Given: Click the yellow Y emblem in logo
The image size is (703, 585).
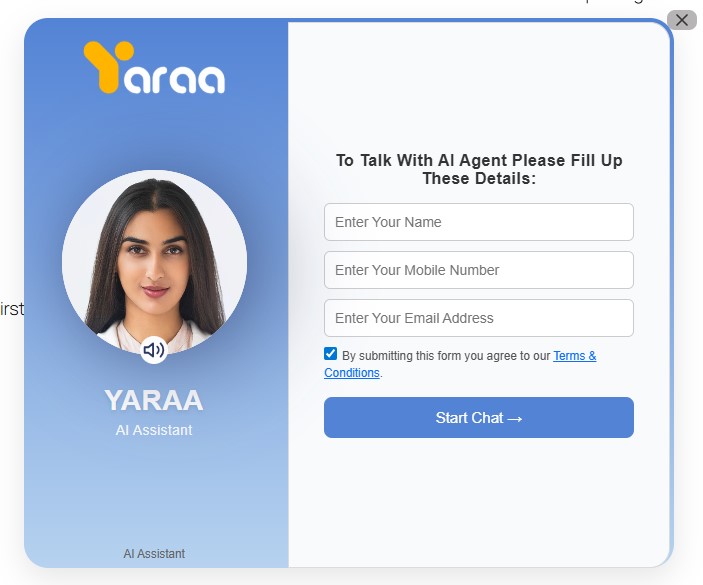Looking at the screenshot, I should click(108, 67).
